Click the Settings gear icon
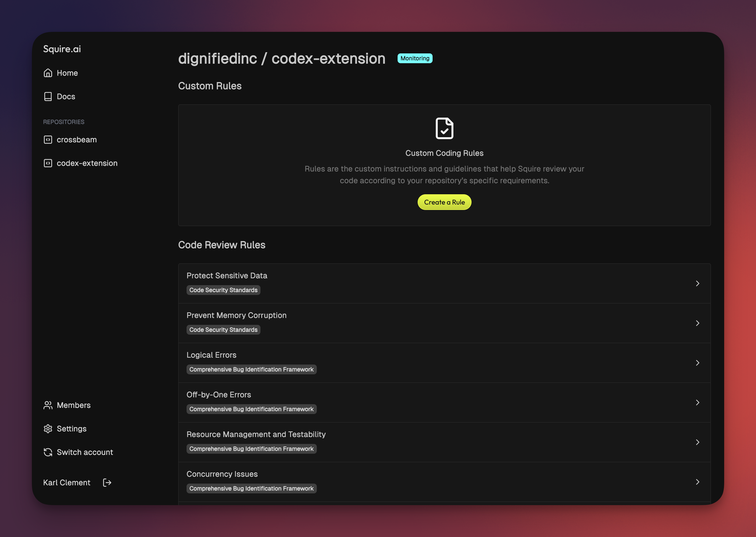The width and height of the screenshot is (756, 537). 48,428
